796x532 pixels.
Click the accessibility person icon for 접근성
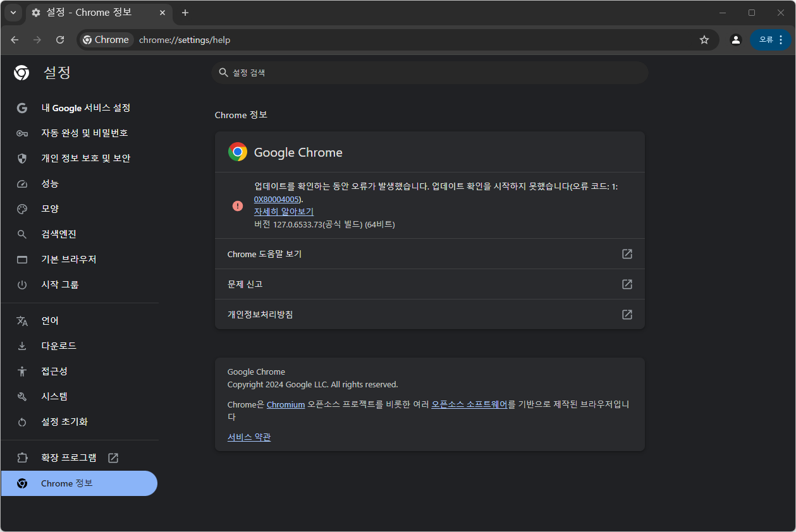pos(22,372)
